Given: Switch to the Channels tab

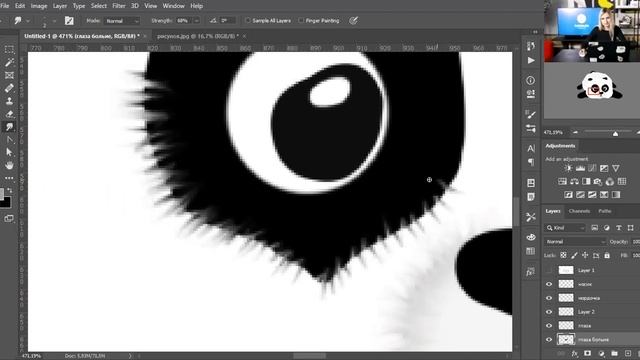Looking at the screenshot, I should point(579,211).
